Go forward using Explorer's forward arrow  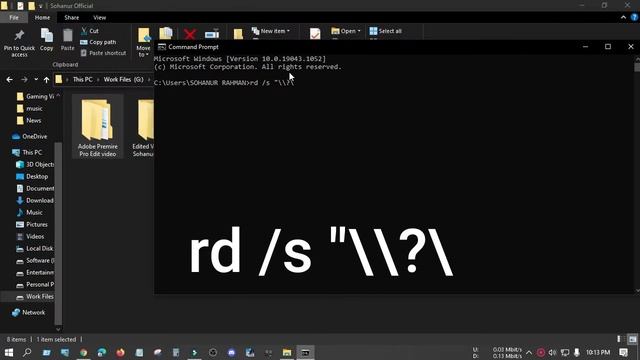point(24,80)
